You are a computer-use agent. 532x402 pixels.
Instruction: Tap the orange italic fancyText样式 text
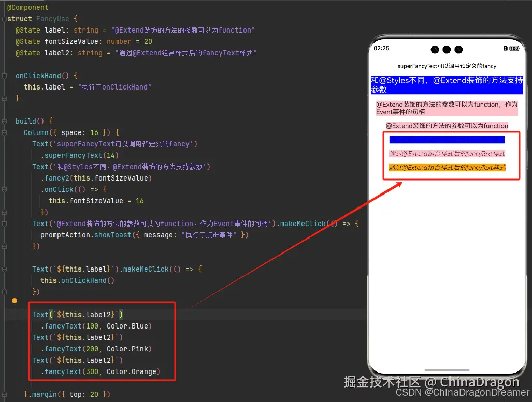(x=447, y=168)
